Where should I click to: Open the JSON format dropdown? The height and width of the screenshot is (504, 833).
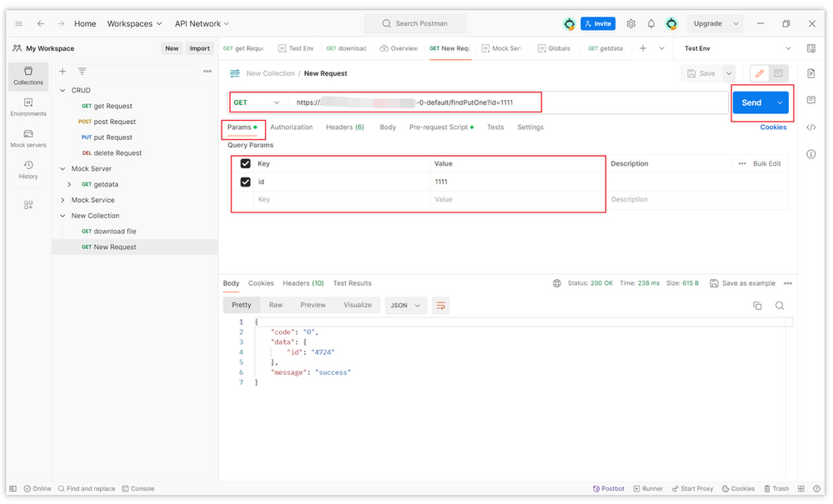coord(406,306)
